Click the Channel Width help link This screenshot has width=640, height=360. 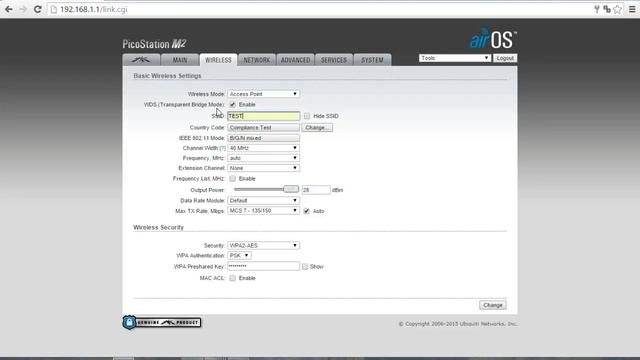[222, 148]
